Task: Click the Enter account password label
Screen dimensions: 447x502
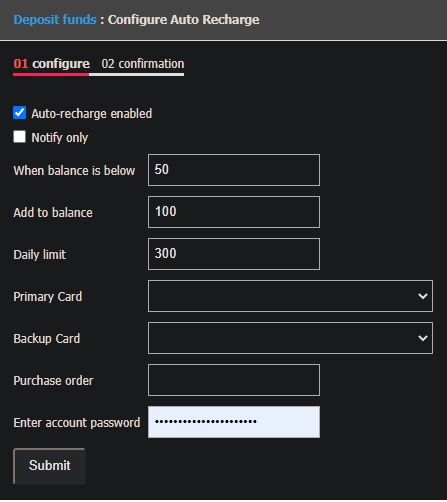Action: click(x=77, y=423)
